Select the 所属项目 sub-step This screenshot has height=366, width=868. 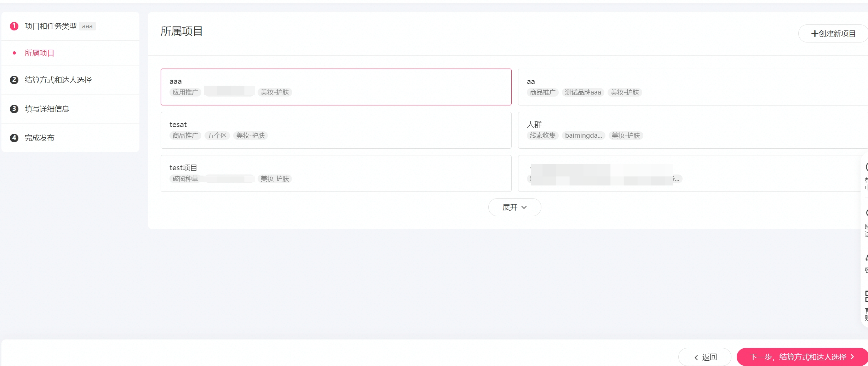click(39, 53)
